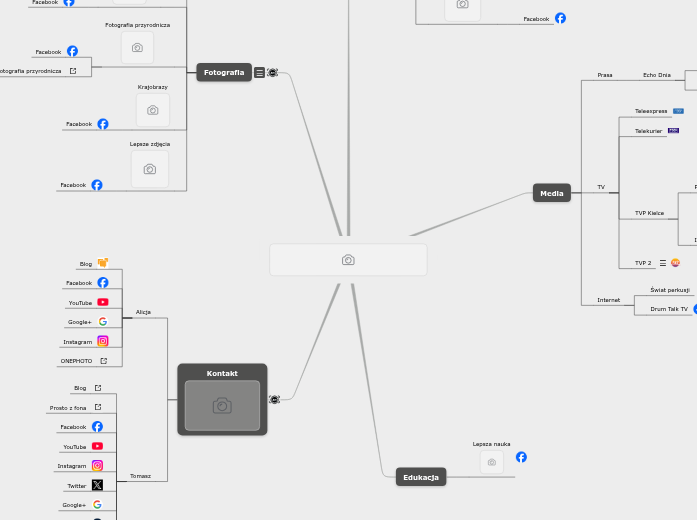Click the link icon beside Kontakt node
This screenshot has width=697, height=520.
tap(275, 400)
